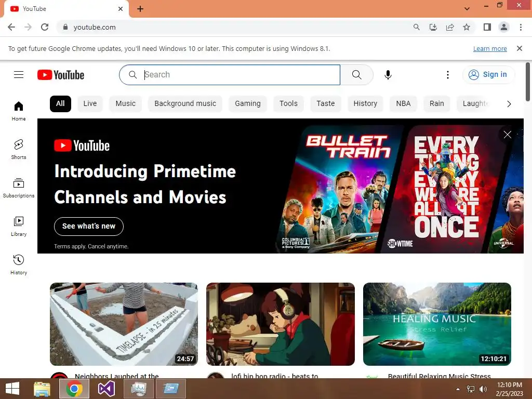Open Subscriptions from the sidebar
Screen dimensions: 532x399
point(19,188)
